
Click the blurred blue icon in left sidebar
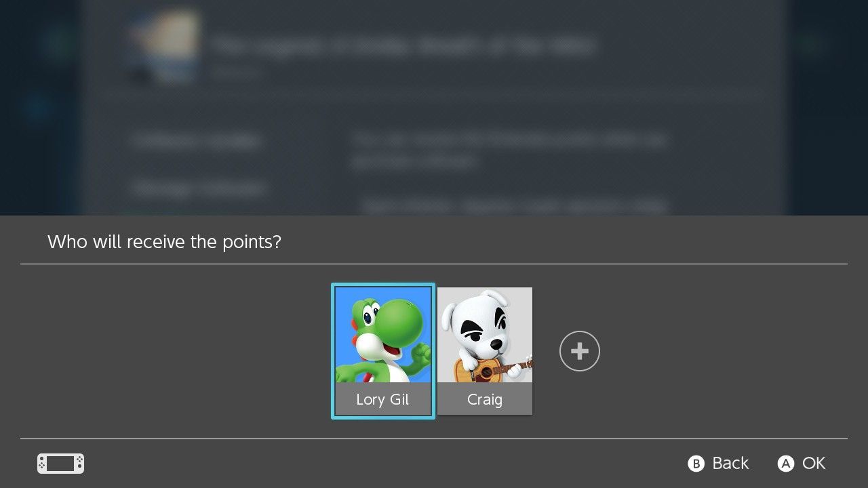point(39,107)
